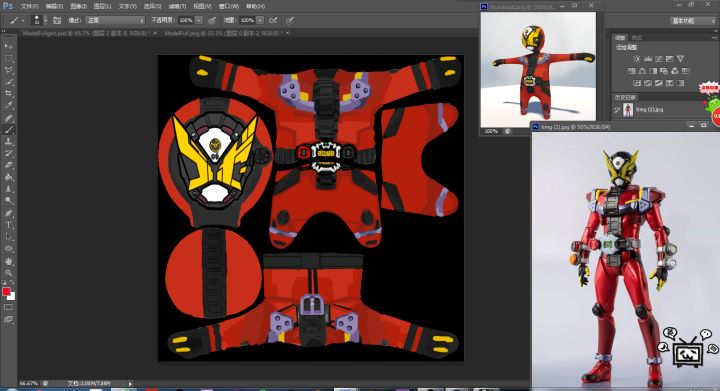Image resolution: width=720 pixels, height=391 pixels.
Task: Select the Pen tool
Action: pos(8,213)
